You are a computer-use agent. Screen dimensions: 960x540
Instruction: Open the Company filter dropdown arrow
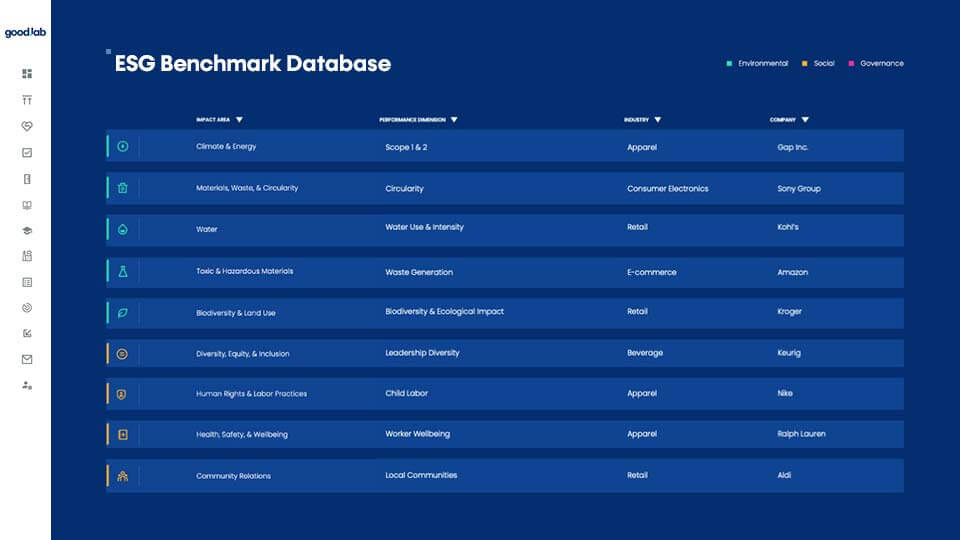[805, 120]
